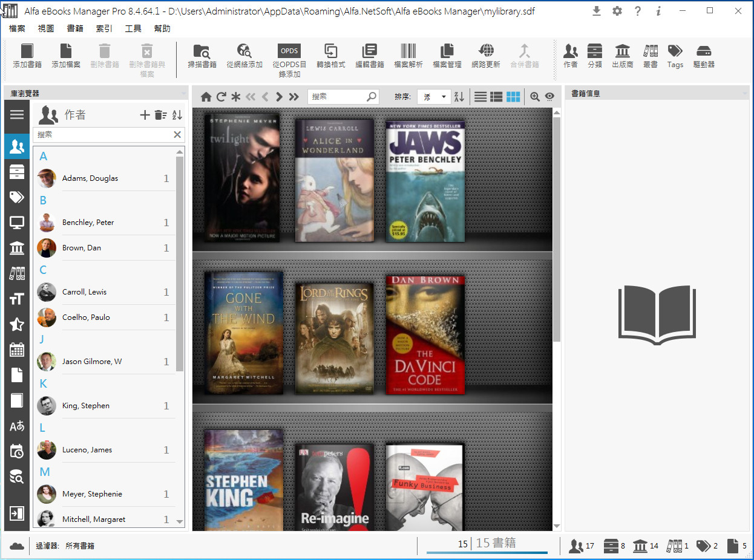Select the tags icon in left sidebar
Image resolution: width=754 pixels, height=560 pixels.
point(17,197)
